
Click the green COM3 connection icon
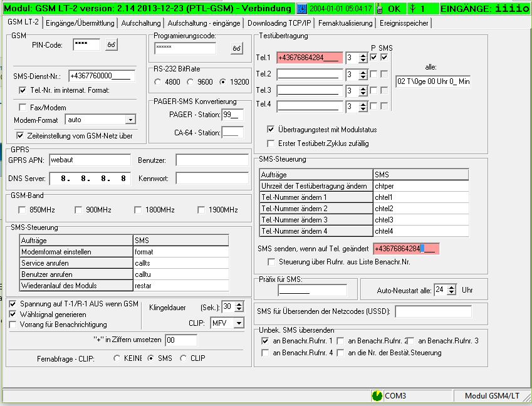click(x=377, y=396)
